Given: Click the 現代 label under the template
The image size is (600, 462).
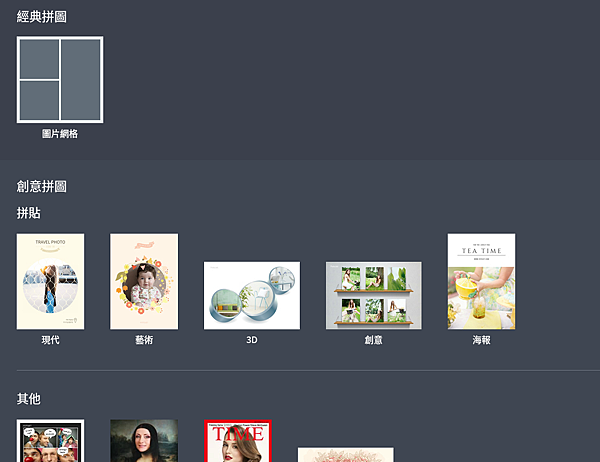Looking at the screenshot, I should (x=51, y=340).
